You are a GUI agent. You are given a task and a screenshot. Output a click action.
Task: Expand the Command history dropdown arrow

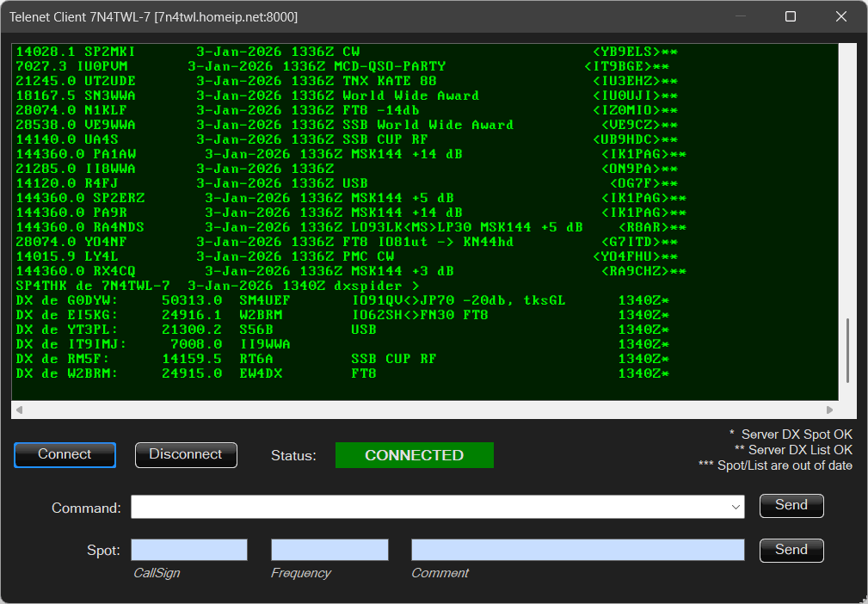736,508
